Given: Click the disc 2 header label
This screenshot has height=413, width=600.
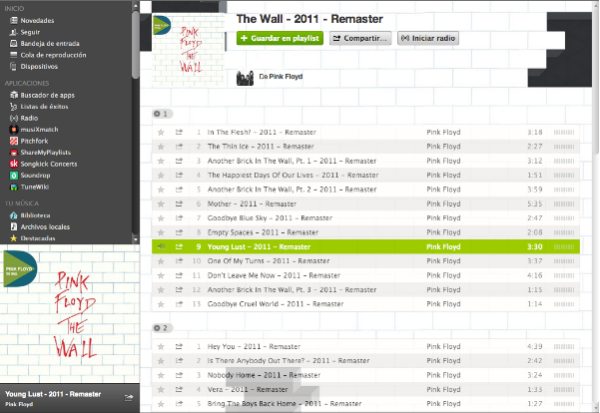Looking at the screenshot, I should click(x=162, y=328).
